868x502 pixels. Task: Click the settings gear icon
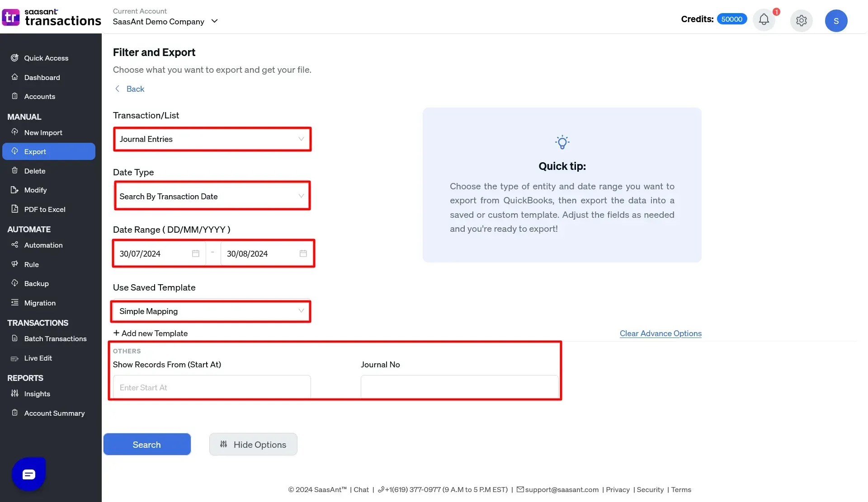tap(801, 20)
